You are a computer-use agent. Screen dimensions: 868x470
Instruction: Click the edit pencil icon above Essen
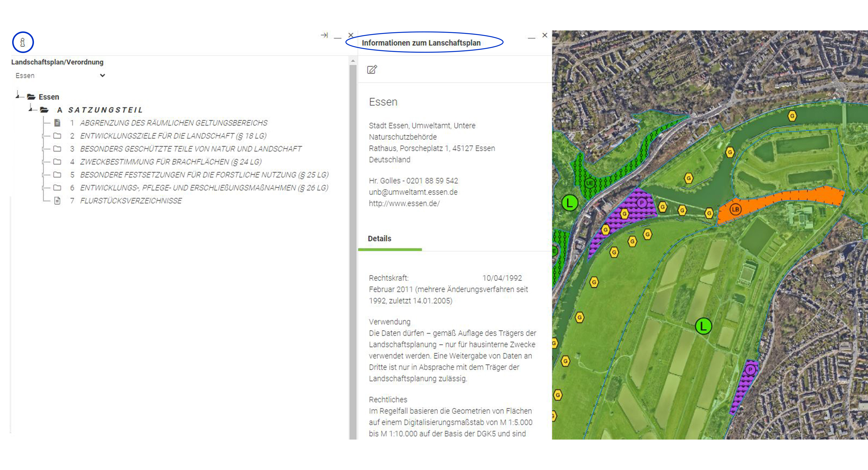pyautogui.click(x=372, y=69)
